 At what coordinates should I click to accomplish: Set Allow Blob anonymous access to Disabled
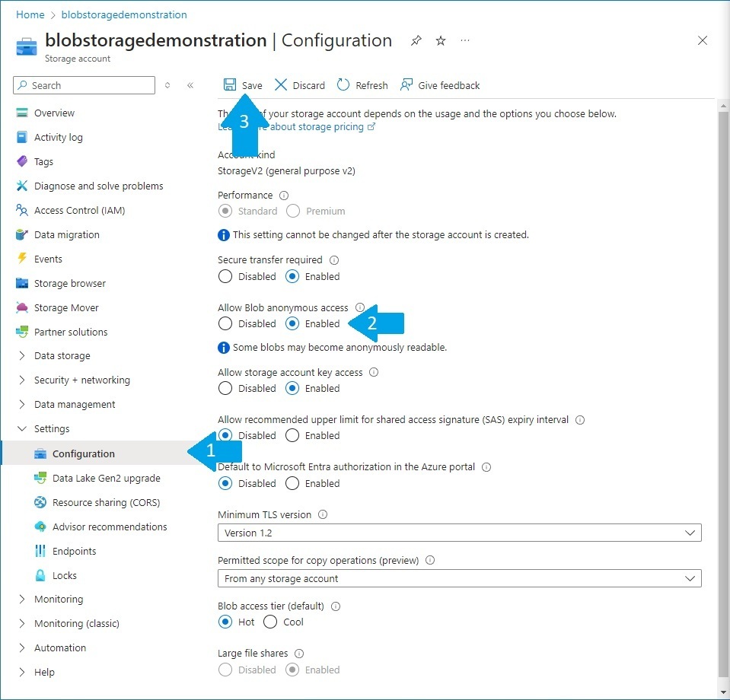(x=225, y=323)
